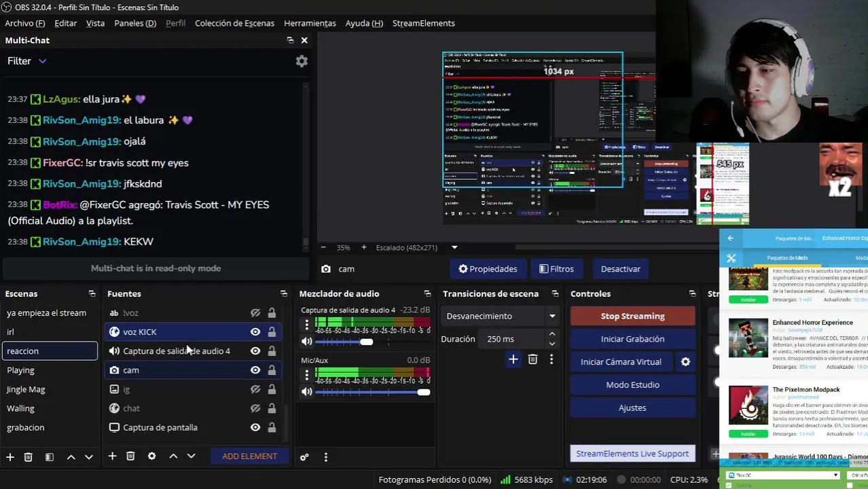Increase transition Duración value
Viewport: 868px width, 489px height.
[x=551, y=334]
